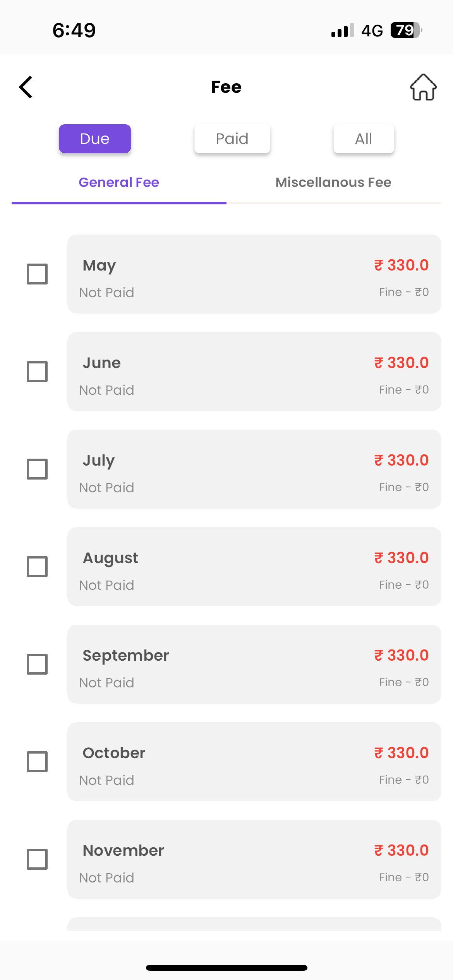Enable the August fee checkbox
The width and height of the screenshot is (453, 980).
37,567
